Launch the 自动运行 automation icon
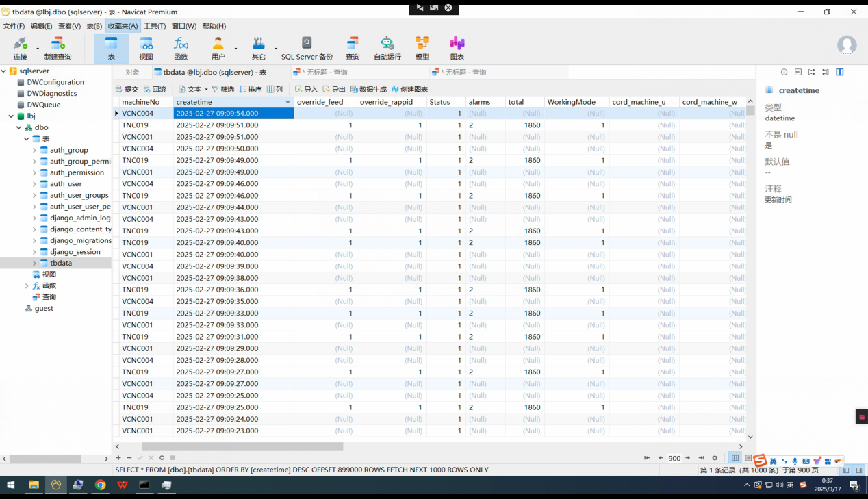Screen dimensions: 868x499 coord(387,48)
